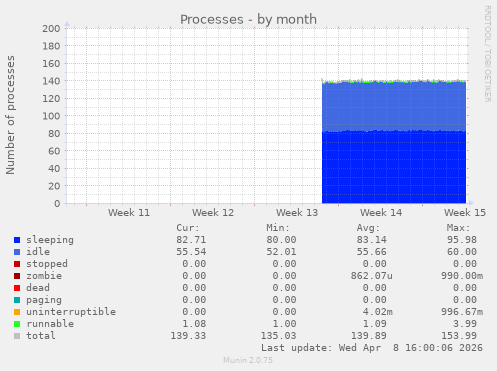Click the 'Week 12' x-axis label
The image size is (497, 371).
(x=213, y=213)
